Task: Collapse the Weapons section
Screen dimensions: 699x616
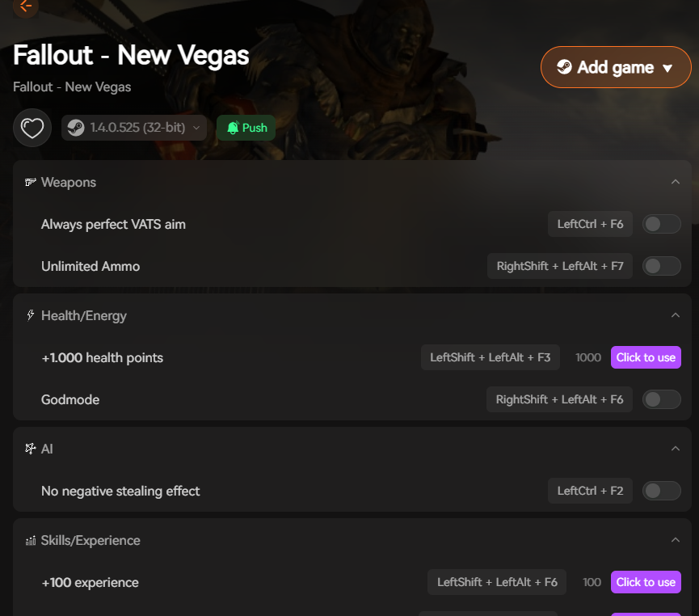Action: [676, 182]
